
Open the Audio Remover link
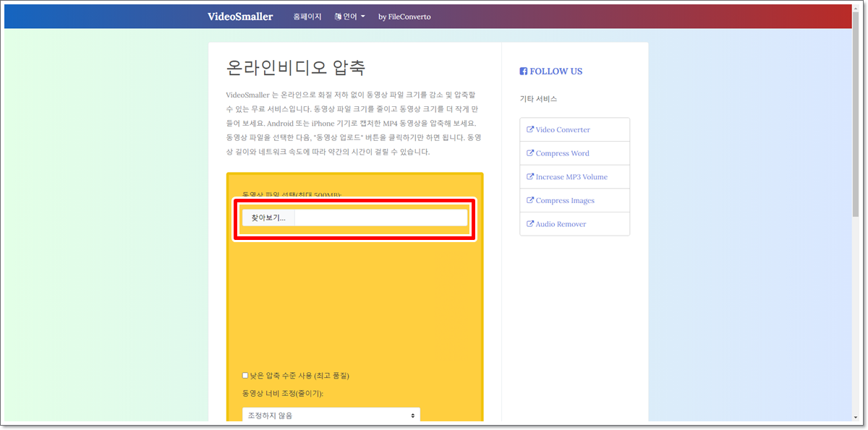point(561,224)
